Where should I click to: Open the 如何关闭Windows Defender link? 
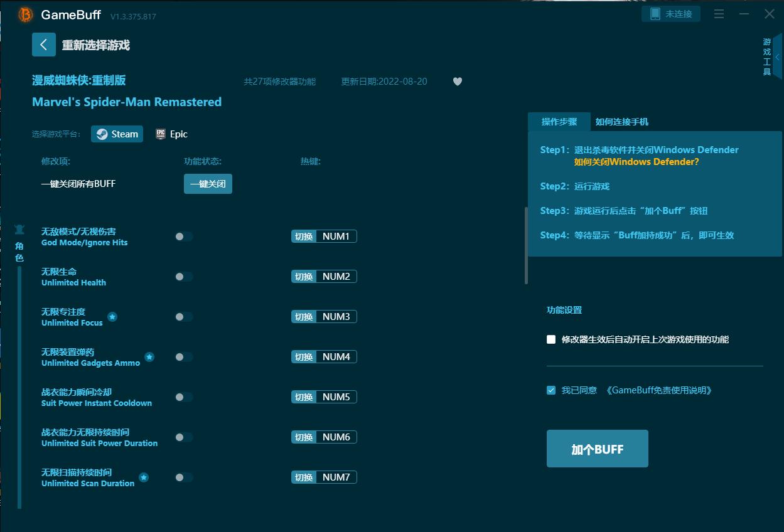click(636, 162)
